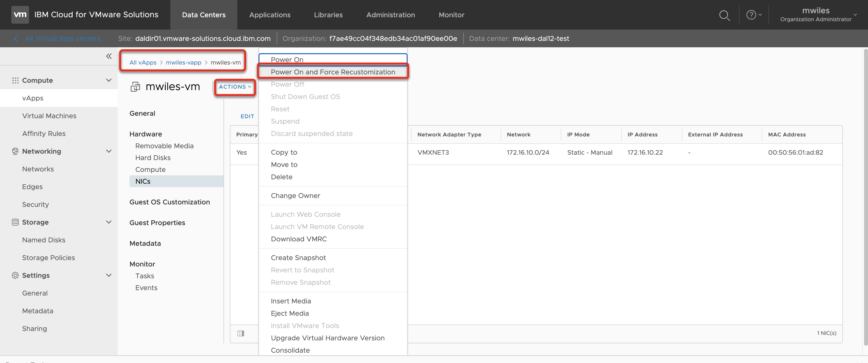This screenshot has height=363, width=868.
Task: Toggle column chooser icon below NIC table
Action: [241, 333]
